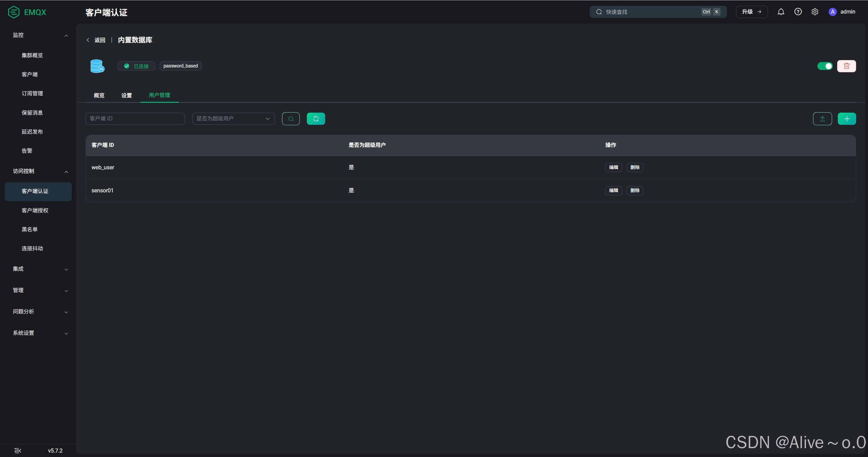Screen dimensions: 868x457
Task: Click the green plus add-user button
Action: pyautogui.click(x=847, y=119)
